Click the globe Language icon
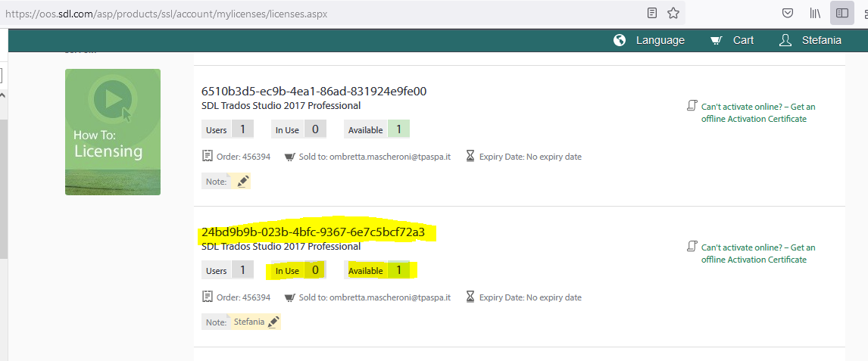The image size is (868, 361). pyautogui.click(x=620, y=40)
